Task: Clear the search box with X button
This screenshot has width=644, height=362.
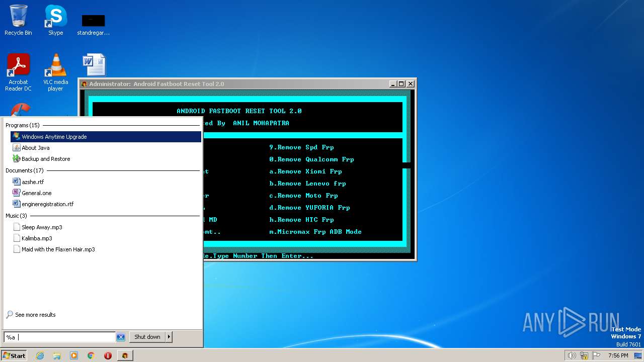Action: click(121, 337)
